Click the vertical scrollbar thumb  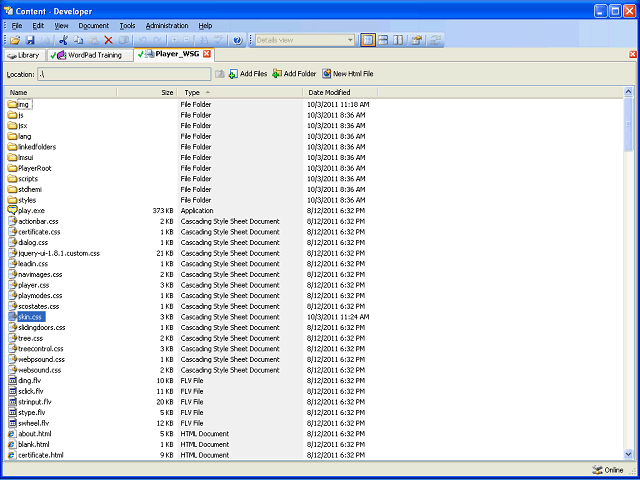tap(629, 124)
